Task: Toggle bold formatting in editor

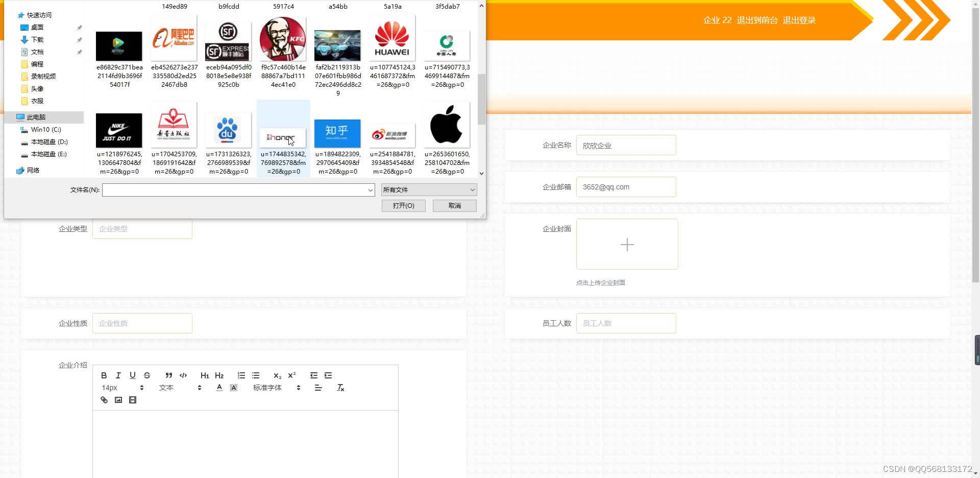Action: tap(104, 375)
